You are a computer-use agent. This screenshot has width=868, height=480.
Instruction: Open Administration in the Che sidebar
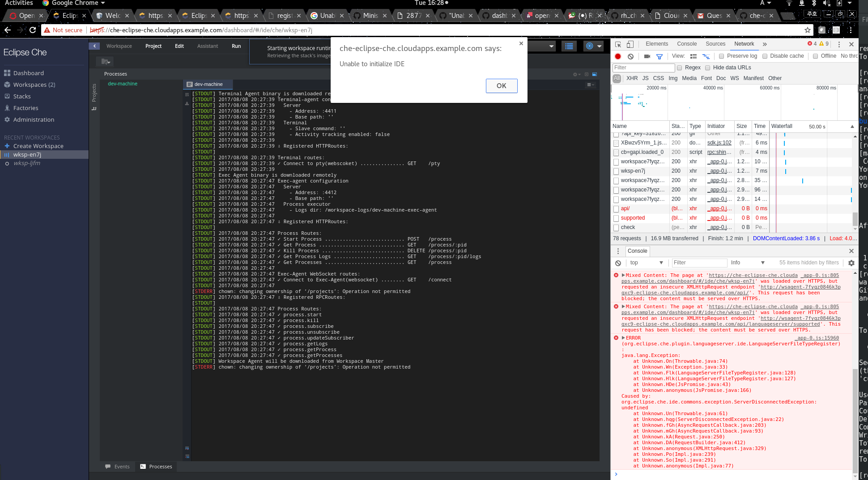coord(34,119)
